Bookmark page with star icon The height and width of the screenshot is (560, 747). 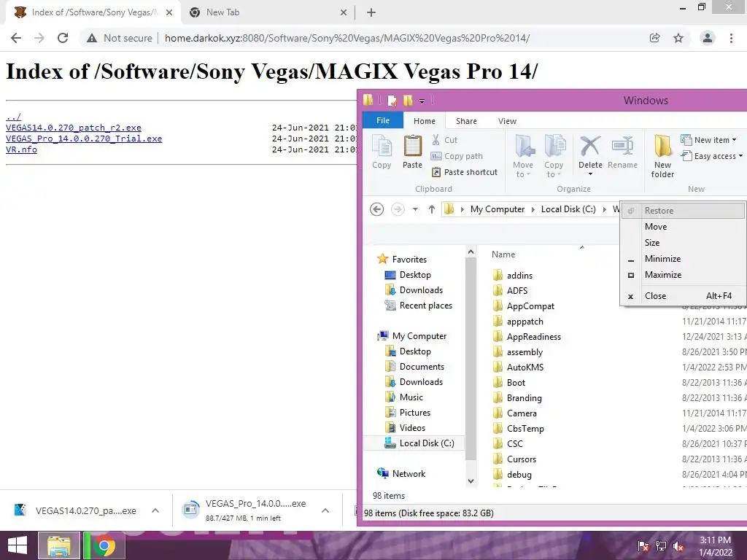click(678, 38)
